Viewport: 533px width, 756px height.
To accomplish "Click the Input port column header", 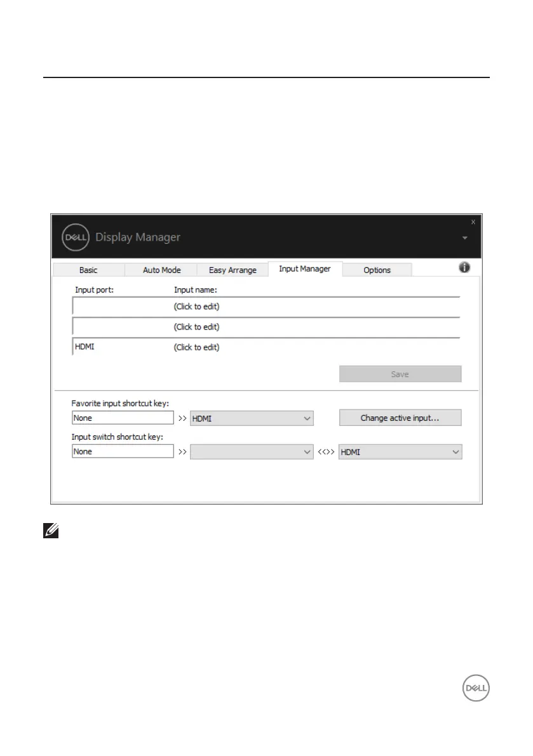I will pos(94,289).
